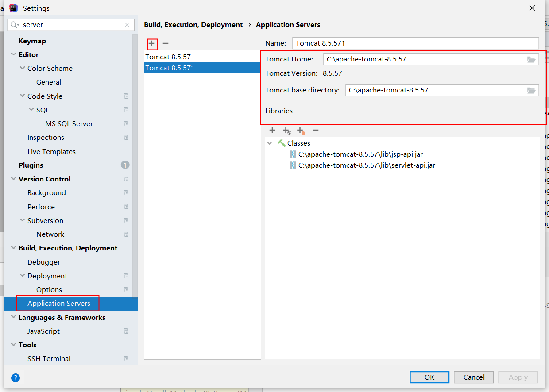Click the jsp-api.jar file icon
Image resolution: width=549 pixels, height=392 pixels.
click(293, 154)
